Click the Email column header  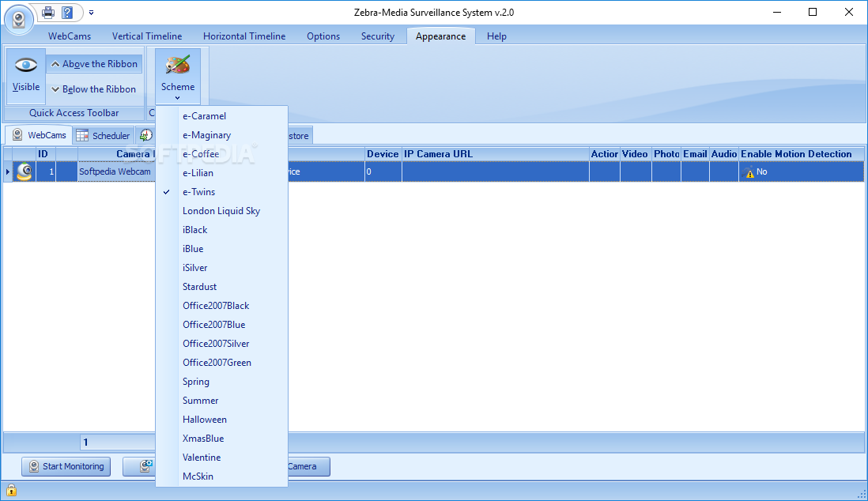695,154
